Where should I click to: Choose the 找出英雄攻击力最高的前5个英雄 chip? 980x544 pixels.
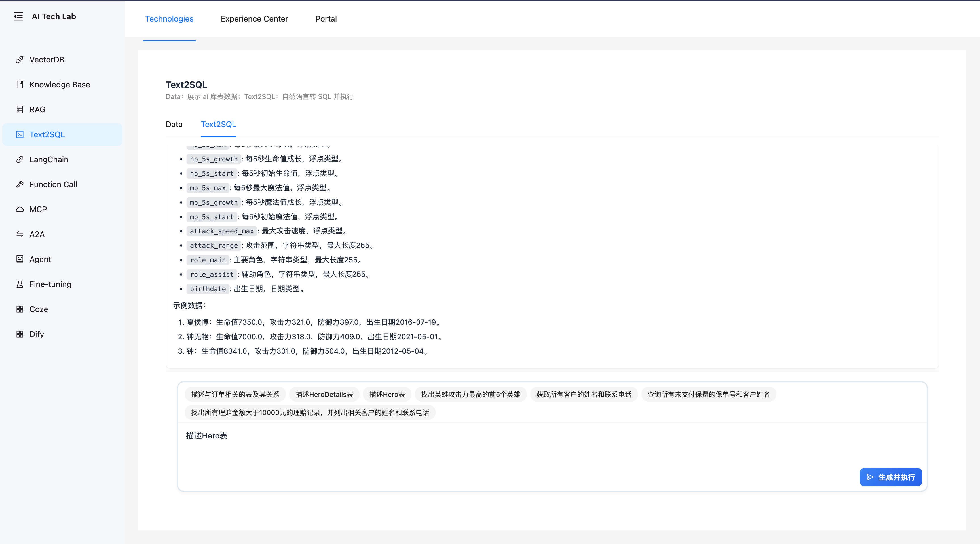[470, 395]
